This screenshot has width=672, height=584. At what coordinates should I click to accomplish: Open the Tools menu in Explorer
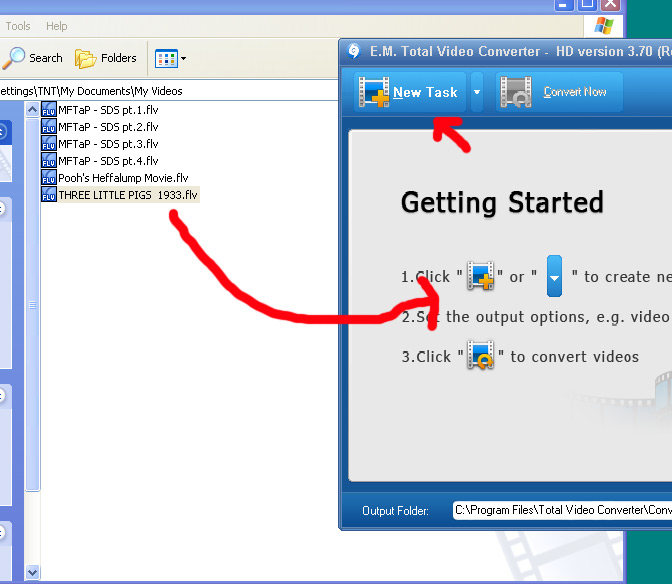tap(18, 26)
